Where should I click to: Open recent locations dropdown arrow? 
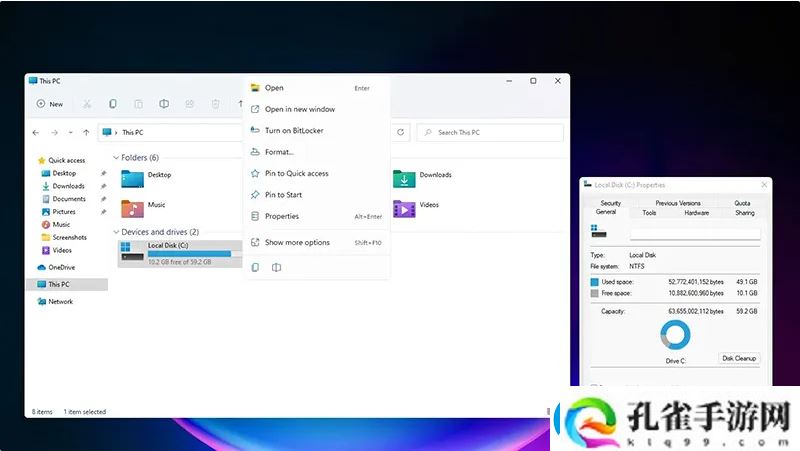[70, 133]
